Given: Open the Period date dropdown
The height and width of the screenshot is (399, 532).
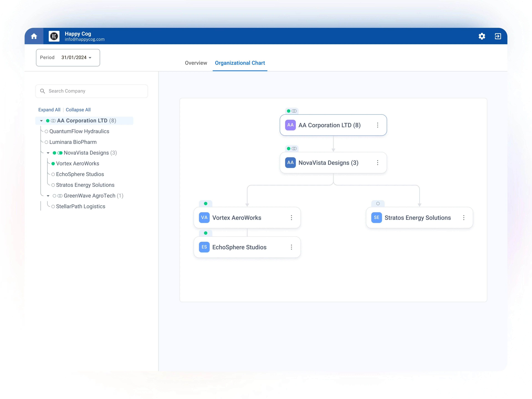Looking at the screenshot, I should pos(68,57).
